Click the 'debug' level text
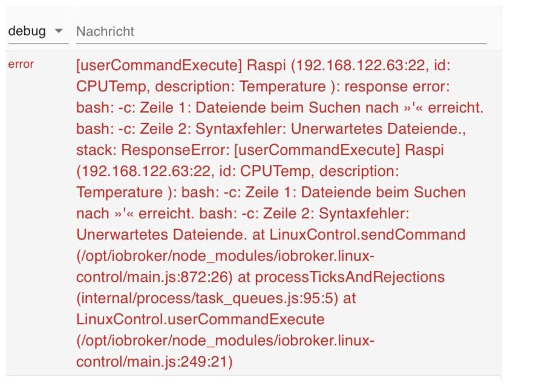The width and height of the screenshot is (559, 392). coord(27,31)
